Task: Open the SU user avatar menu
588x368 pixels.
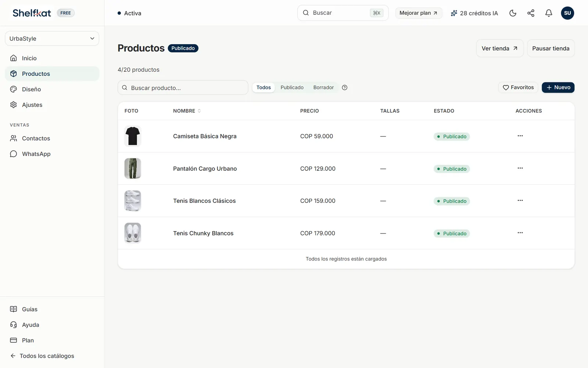Action: 567,13
